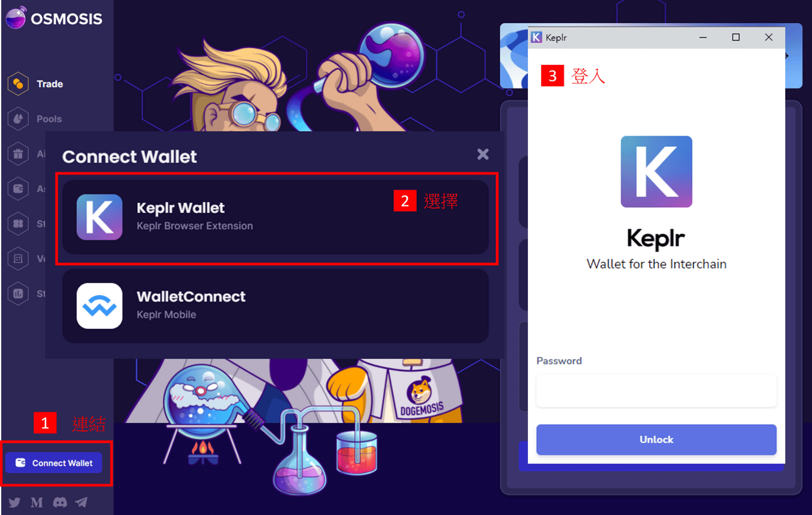The height and width of the screenshot is (515, 812).
Task: Select the Trade menu label
Action: 50,84
